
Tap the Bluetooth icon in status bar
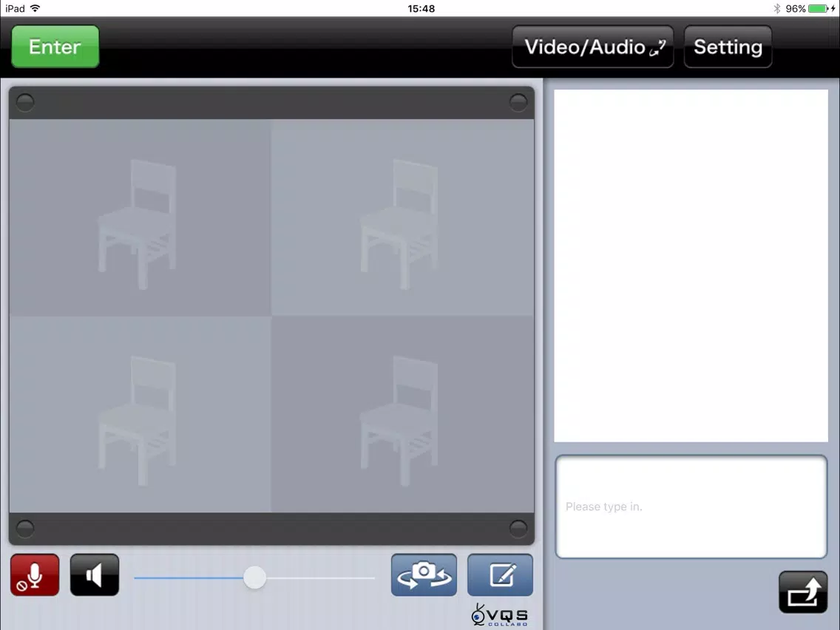point(777,9)
